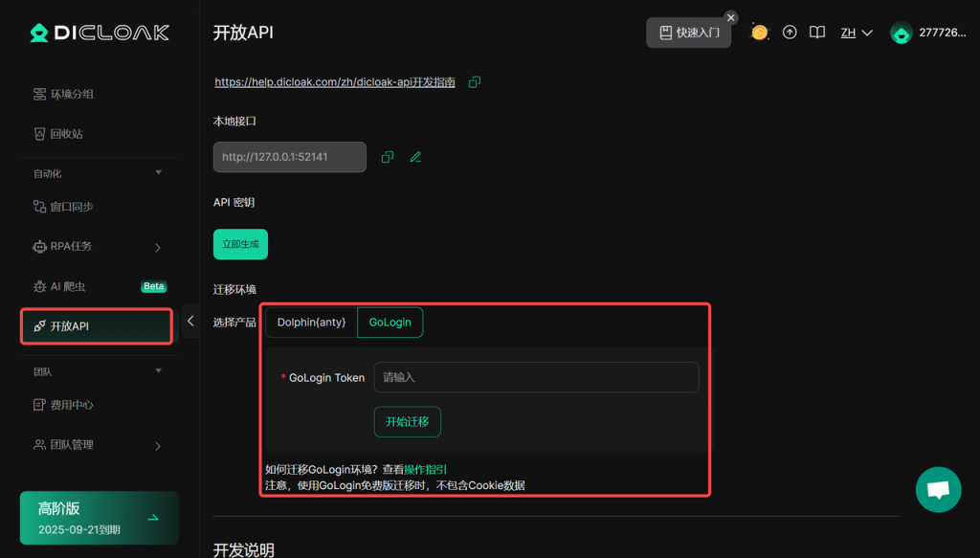The width and height of the screenshot is (980, 558).
Task: Click the arrow on 高阶版 card
Action: 153,518
